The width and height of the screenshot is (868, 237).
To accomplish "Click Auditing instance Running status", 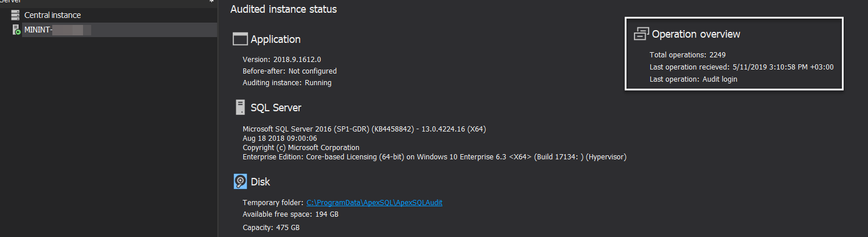I will 287,83.
